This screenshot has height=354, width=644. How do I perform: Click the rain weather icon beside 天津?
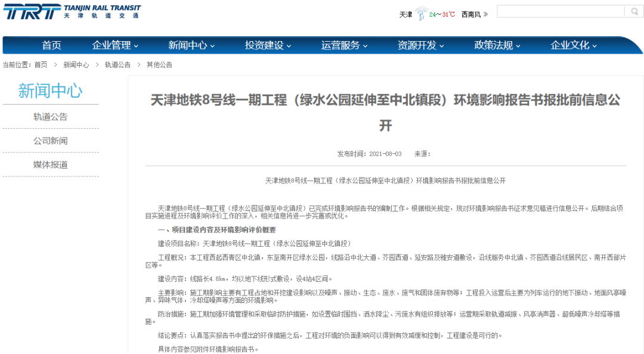(421, 11)
